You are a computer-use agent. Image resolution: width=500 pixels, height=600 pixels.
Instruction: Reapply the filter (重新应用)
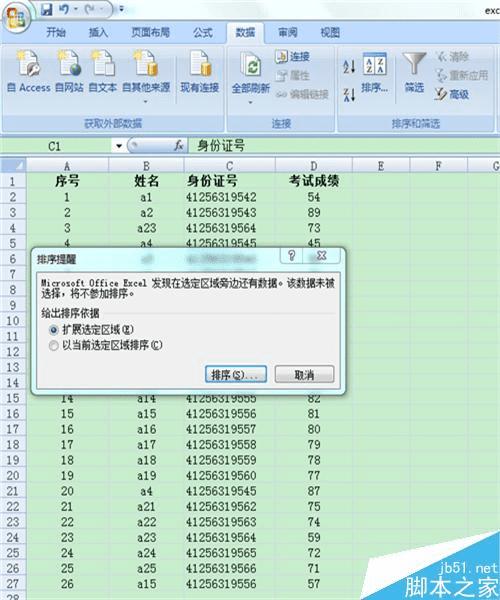462,75
